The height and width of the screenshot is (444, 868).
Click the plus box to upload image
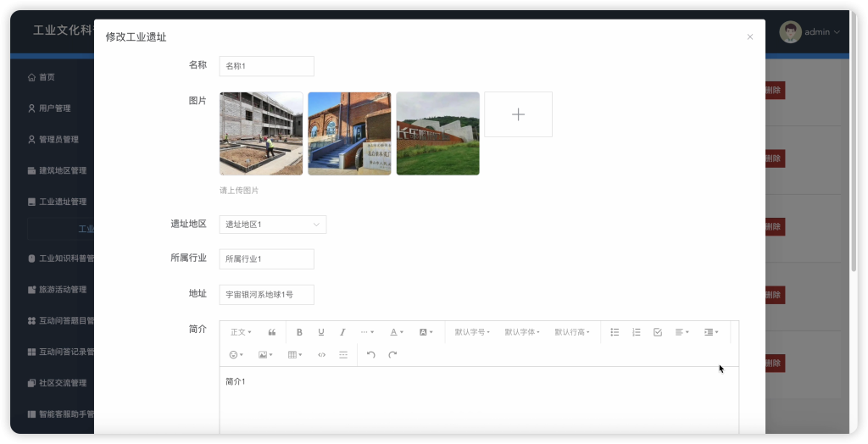pos(518,114)
